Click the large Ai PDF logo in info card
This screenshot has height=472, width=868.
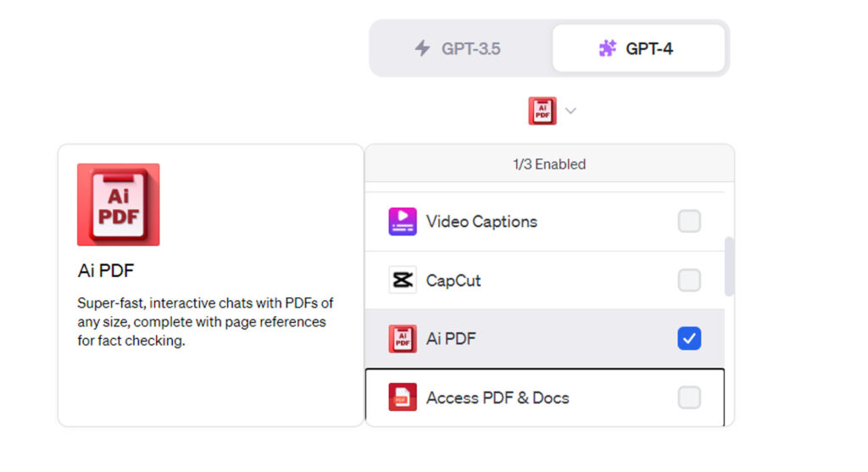coord(119,205)
